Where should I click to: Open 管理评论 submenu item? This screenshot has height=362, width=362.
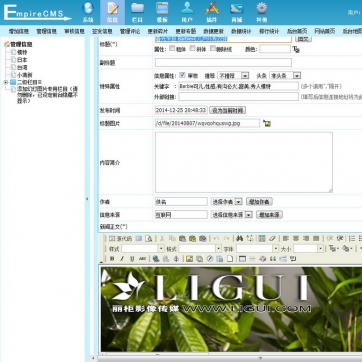130,31
